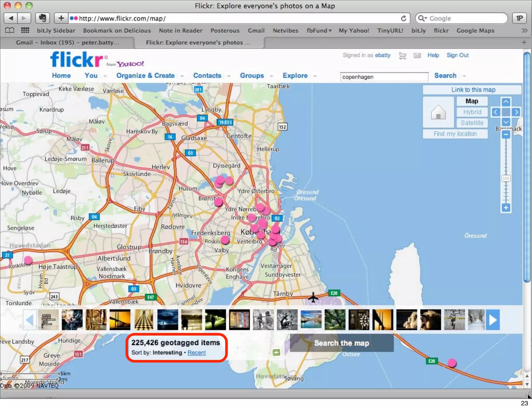The image size is (532, 409).
Task: Reload the page with refresh icon
Action: [403, 18]
